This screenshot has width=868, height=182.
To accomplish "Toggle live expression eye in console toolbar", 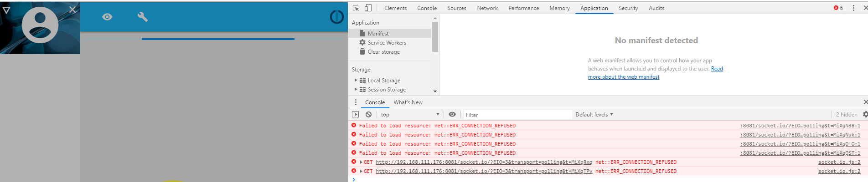I will [x=452, y=115].
